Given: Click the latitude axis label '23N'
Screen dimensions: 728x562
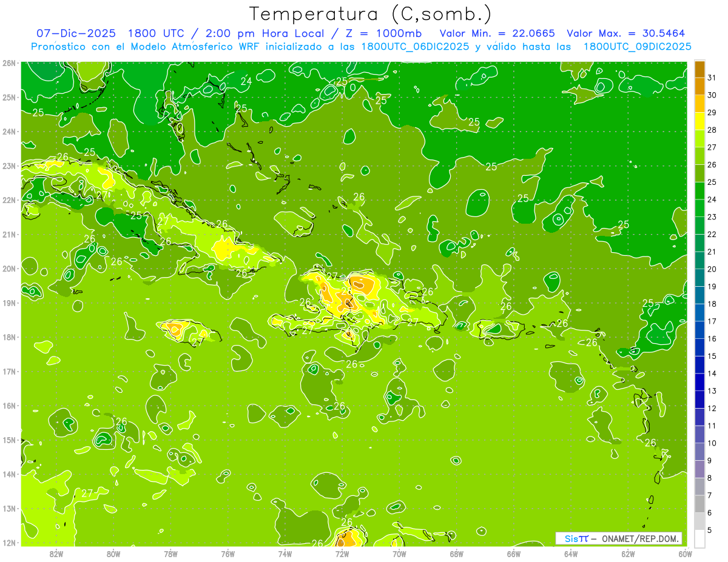Looking at the screenshot, I should [9, 166].
